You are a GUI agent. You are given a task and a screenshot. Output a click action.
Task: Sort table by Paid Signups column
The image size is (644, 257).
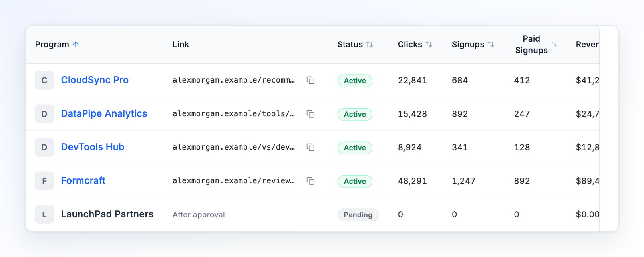[535, 44]
